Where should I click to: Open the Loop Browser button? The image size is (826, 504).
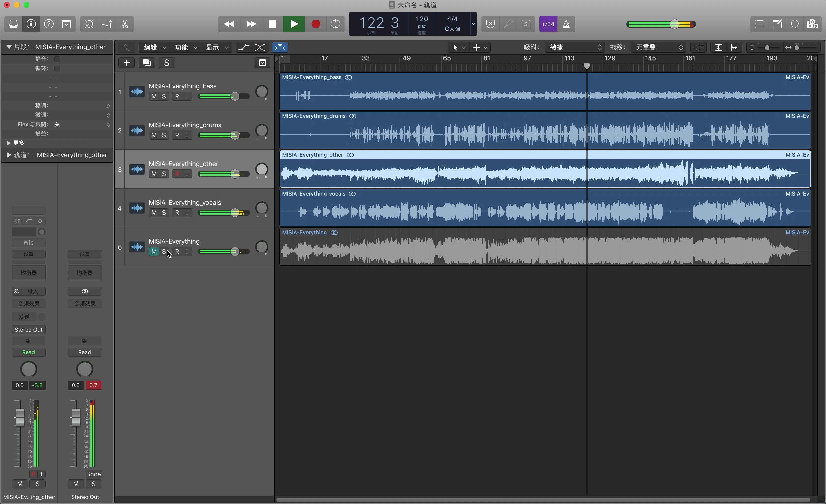[x=795, y=24]
